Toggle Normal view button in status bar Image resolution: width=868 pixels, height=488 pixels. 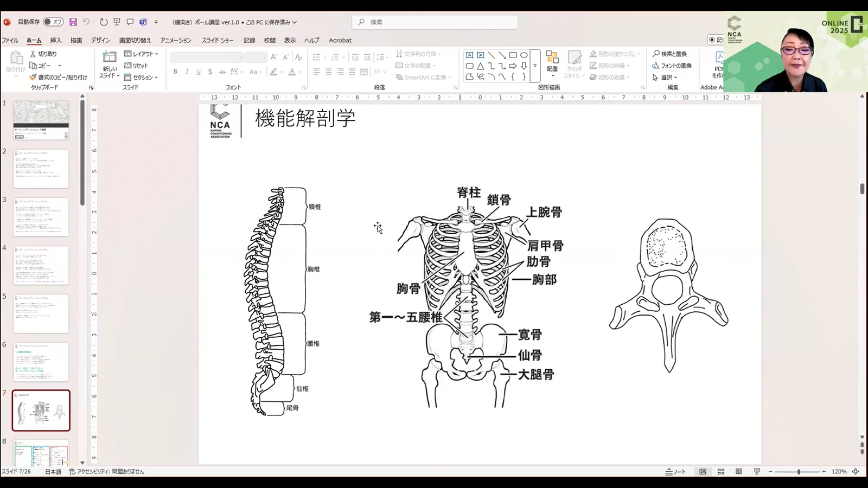pyautogui.click(x=703, y=472)
